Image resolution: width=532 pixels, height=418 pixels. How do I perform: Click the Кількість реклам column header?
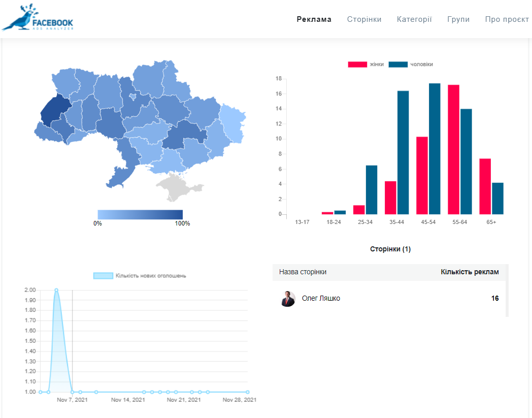470,272
